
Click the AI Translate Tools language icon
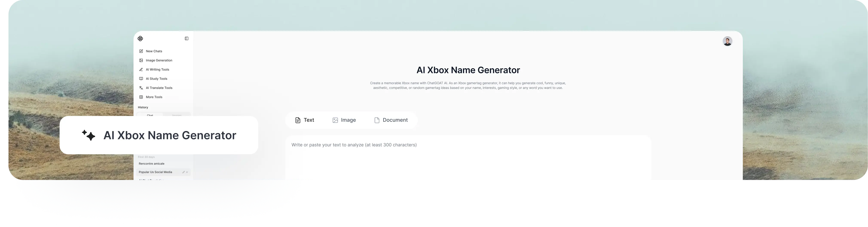(141, 88)
